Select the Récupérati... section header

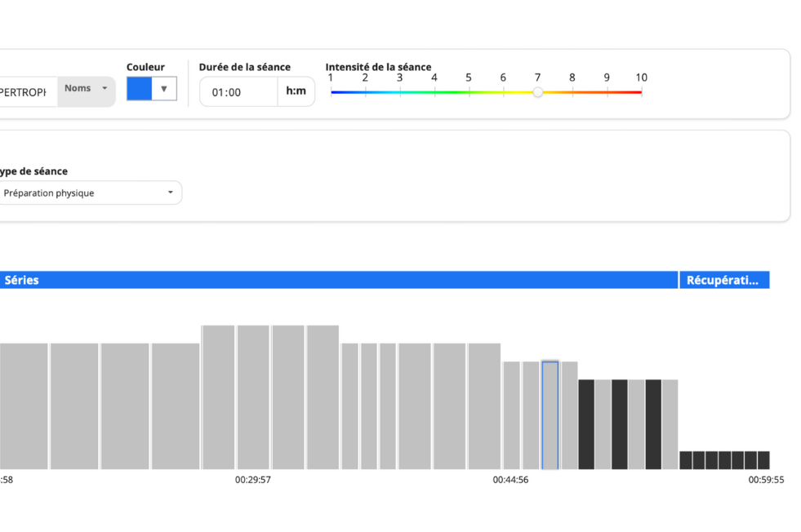(x=724, y=280)
